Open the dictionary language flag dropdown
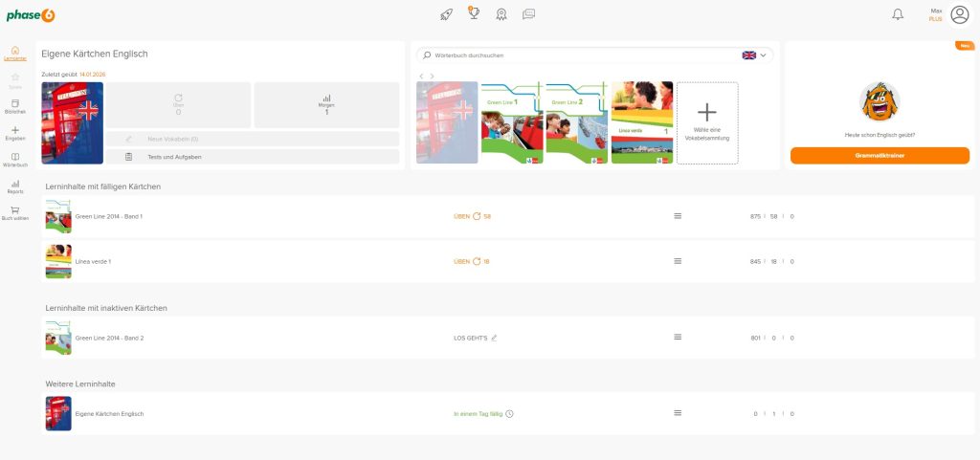Image resolution: width=980 pixels, height=460 pixels. pyautogui.click(x=754, y=55)
